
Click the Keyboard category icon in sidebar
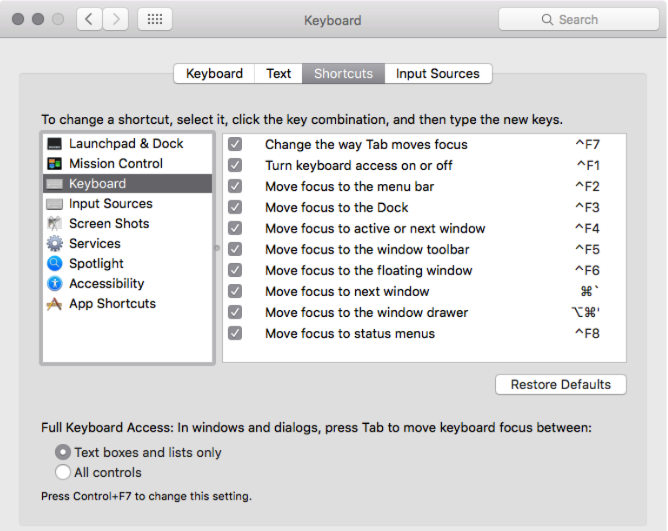tap(55, 184)
